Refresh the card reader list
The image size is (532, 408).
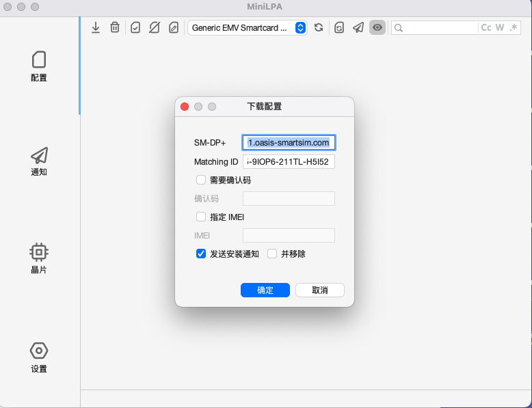click(x=319, y=27)
